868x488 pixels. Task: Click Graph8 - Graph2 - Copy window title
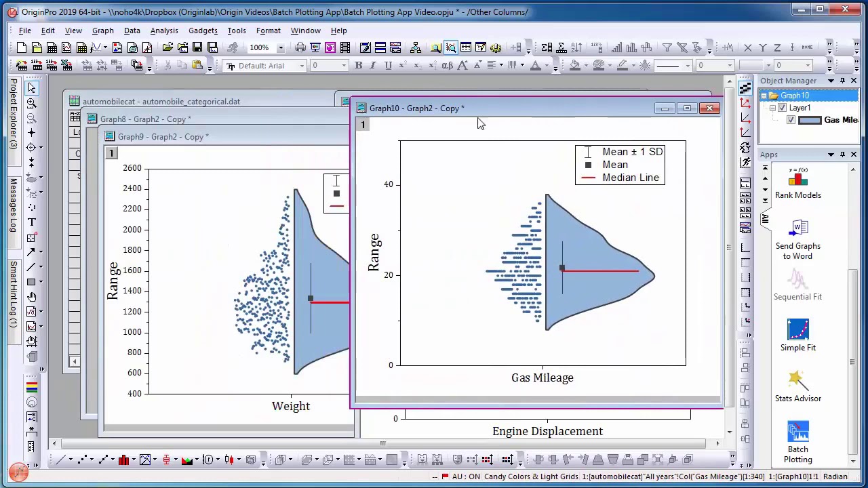(x=146, y=119)
